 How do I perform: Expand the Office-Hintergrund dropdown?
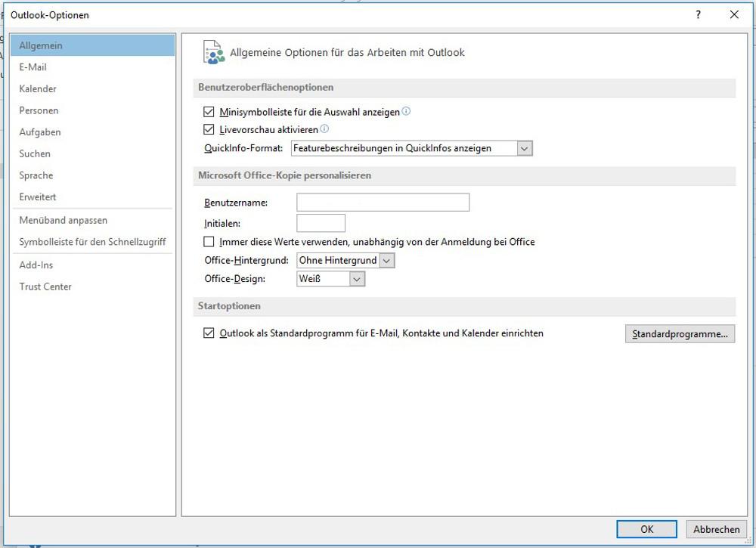coord(387,259)
